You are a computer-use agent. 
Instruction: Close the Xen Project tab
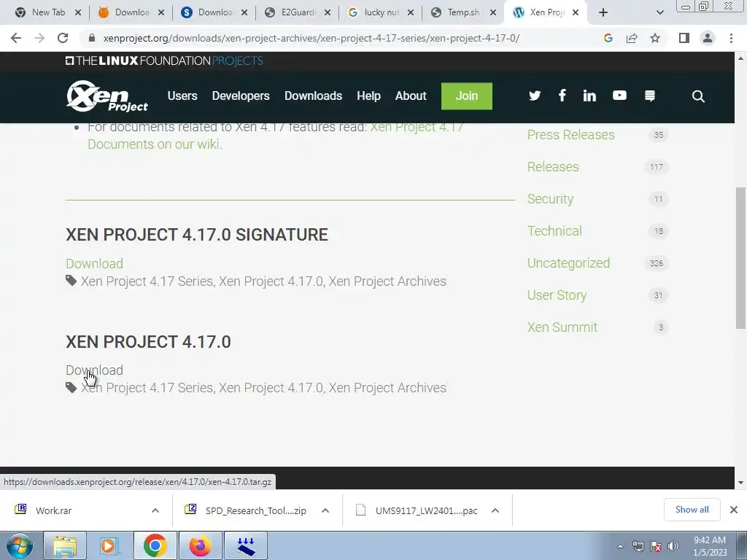point(576,13)
